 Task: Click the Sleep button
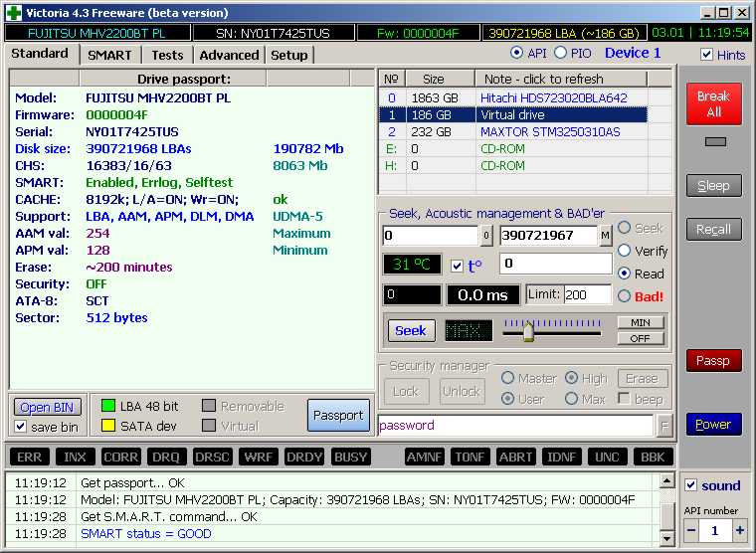click(x=713, y=186)
